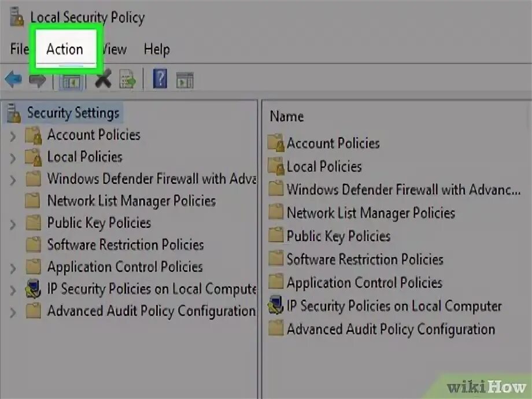Click the Name column header

coord(287,116)
